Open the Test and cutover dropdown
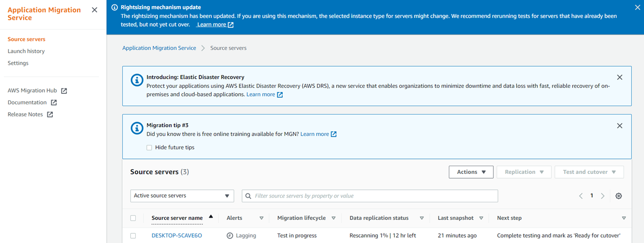644x243 pixels. click(589, 172)
